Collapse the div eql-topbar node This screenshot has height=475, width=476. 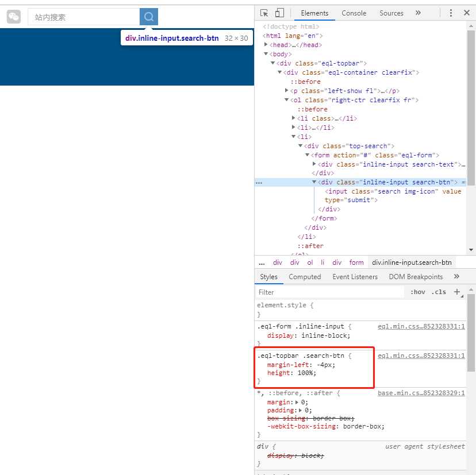click(273, 63)
